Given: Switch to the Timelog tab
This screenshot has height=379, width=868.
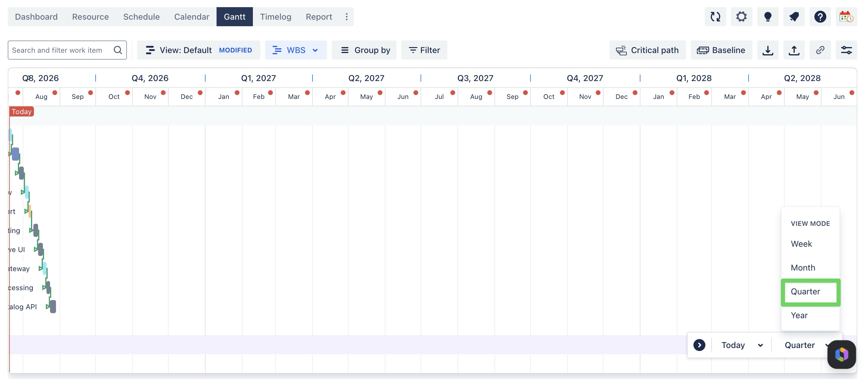Looking at the screenshot, I should [x=275, y=16].
